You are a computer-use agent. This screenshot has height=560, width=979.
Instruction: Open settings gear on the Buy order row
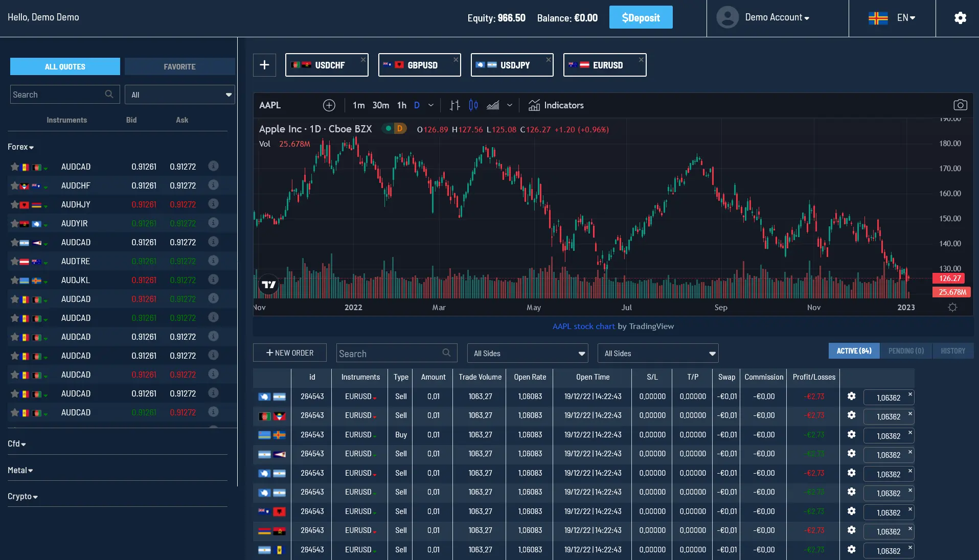coord(851,434)
